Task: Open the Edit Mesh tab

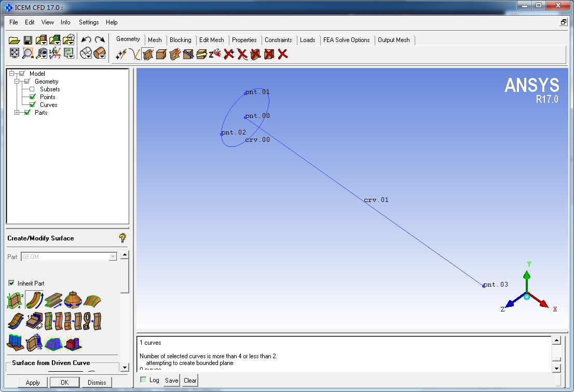Action: 212,40
